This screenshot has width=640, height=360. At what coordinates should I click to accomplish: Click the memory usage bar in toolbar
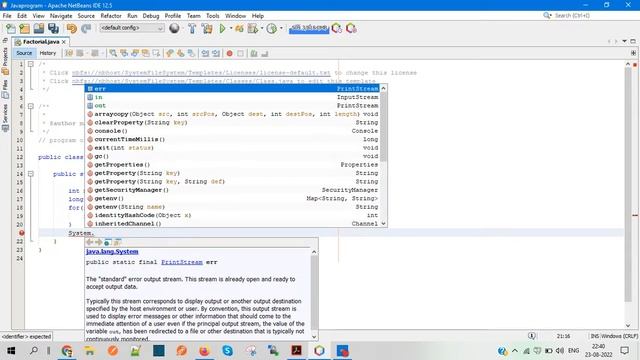309,29
